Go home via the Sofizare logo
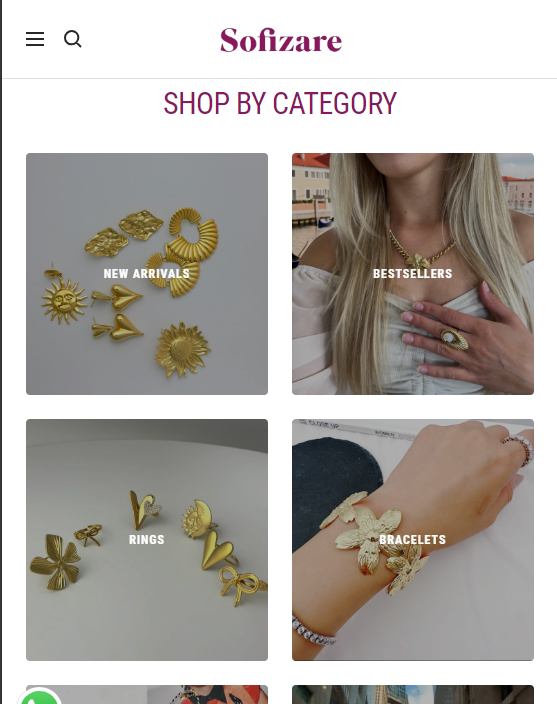Image resolution: width=557 pixels, height=704 pixels. (281, 40)
